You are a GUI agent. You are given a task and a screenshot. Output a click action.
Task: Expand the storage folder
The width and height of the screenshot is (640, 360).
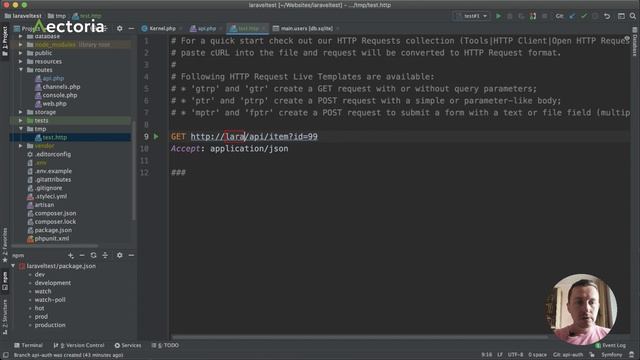pos(20,112)
